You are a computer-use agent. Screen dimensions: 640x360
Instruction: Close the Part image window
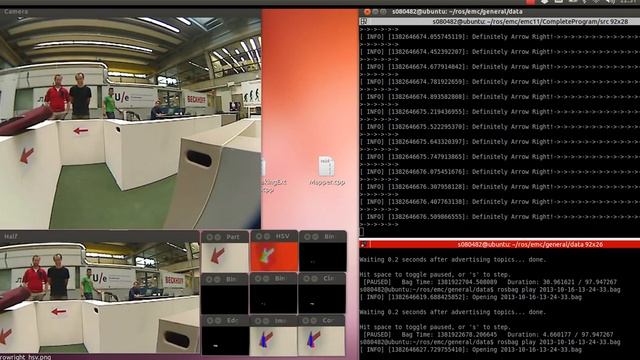click(x=209, y=237)
